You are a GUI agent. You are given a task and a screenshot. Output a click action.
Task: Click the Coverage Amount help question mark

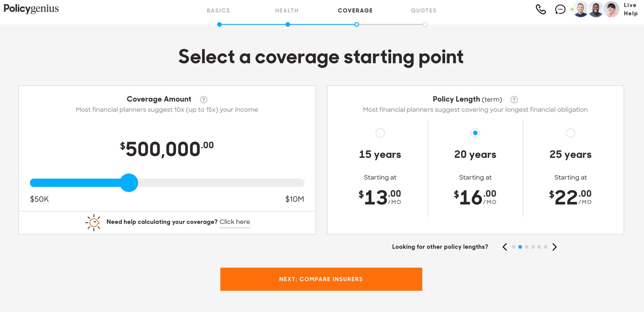[x=204, y=100]
